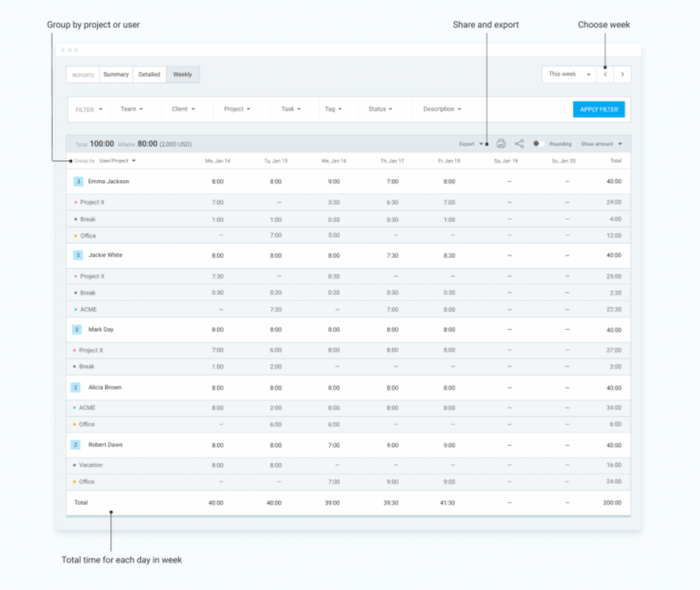Click the Total 100:00 summary value
Screen dimensions: 700x590
tap(102, 144)
